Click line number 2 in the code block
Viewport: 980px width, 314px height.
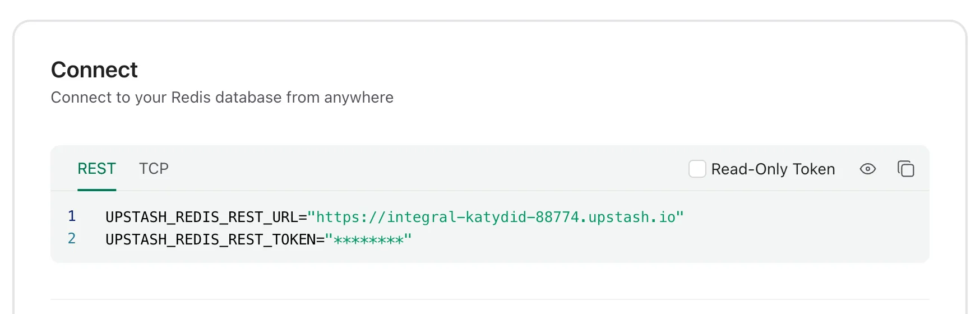tap(72, 238)
